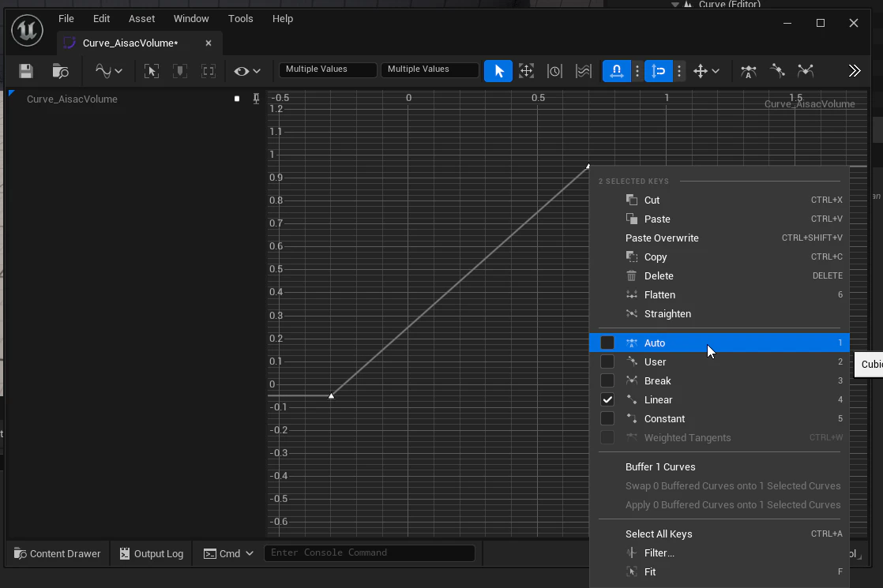
Task: Click the second Multiple Values value field
Action: click(430, 69)
